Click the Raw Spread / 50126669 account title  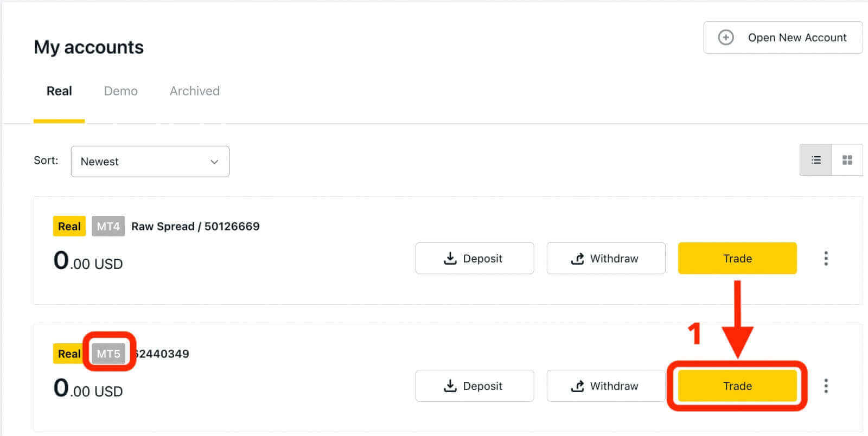pos(195,226)
